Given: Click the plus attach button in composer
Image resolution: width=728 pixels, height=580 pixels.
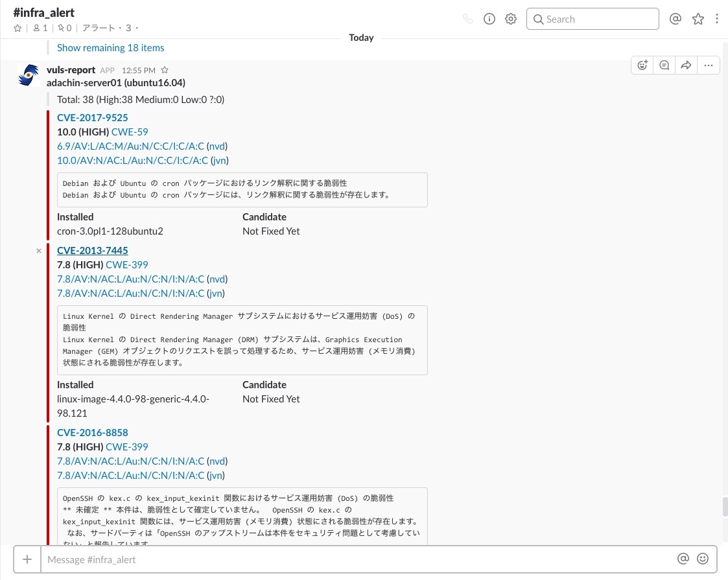Looking at the screenshot, I should click(27, 559).
